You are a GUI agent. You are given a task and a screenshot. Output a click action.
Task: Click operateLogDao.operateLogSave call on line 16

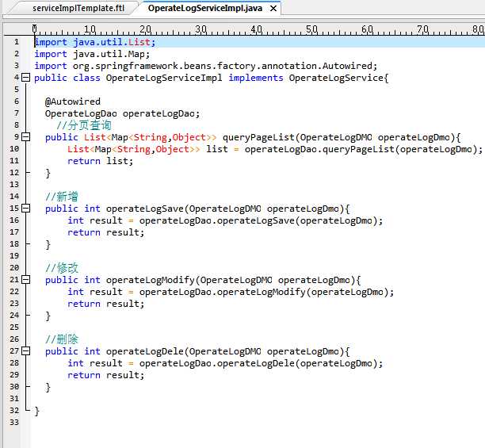tap(261, 220)
